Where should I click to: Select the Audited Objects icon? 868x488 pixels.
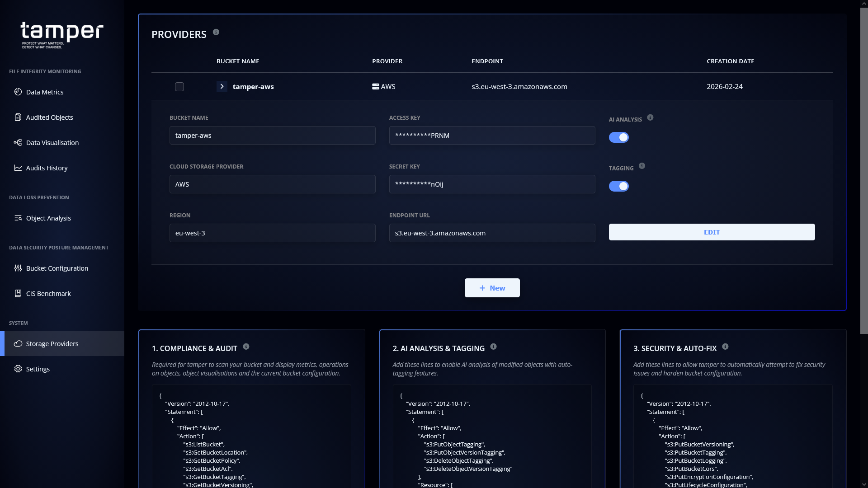point(18,117)
